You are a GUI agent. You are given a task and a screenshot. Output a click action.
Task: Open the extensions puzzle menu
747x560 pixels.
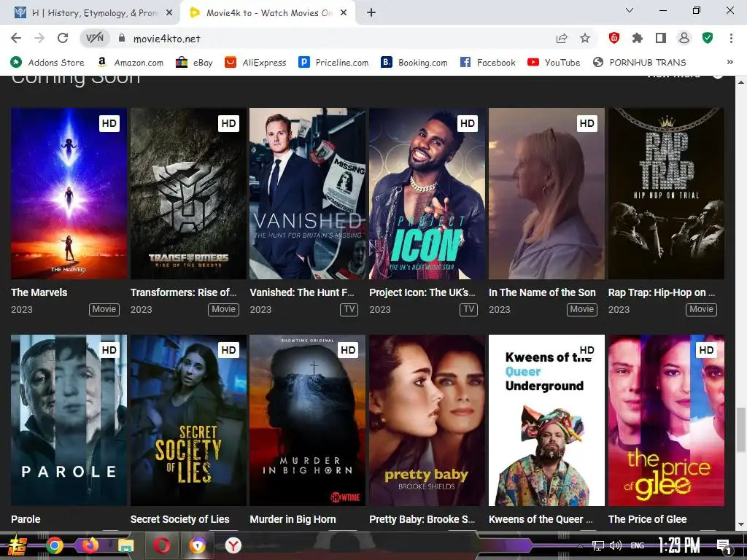(x=638, y=38)
